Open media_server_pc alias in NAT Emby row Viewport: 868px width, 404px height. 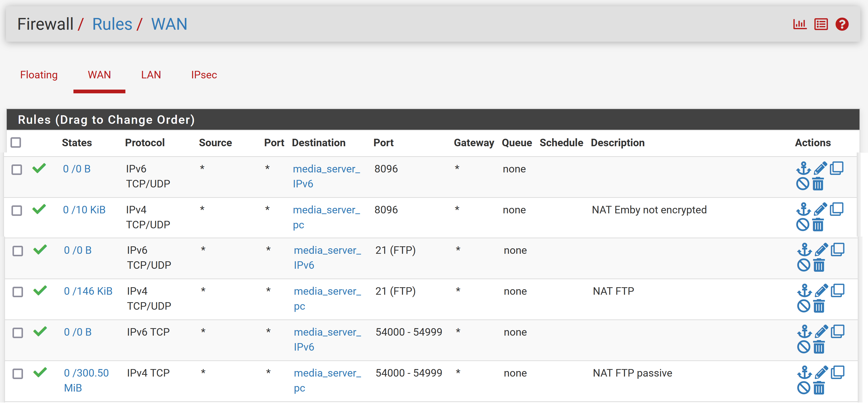pos(326,217)
